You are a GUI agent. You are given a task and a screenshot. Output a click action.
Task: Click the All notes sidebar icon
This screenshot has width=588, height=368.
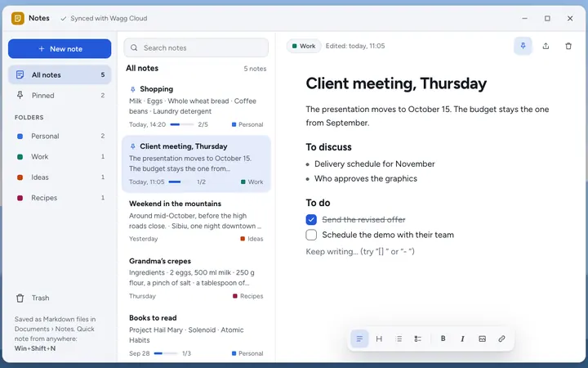(20, 74)
